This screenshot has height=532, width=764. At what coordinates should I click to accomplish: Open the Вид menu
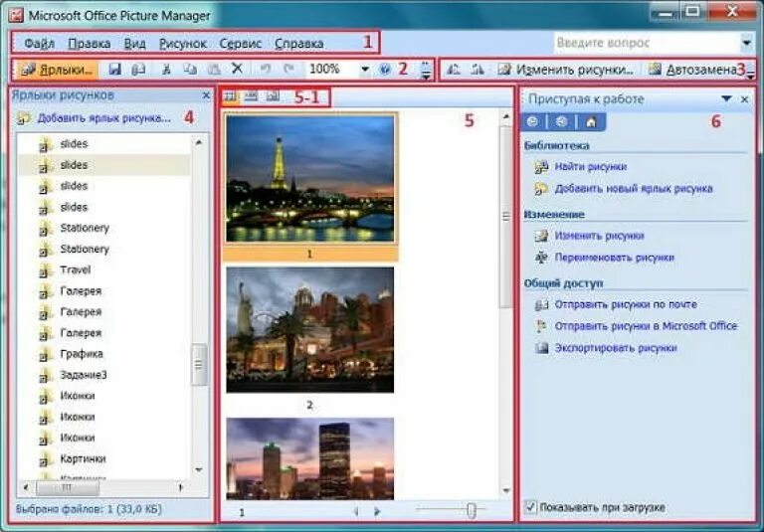coord(134,44)
